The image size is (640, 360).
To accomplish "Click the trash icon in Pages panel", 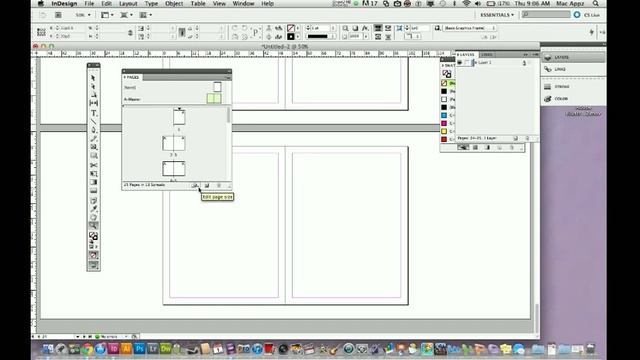I will pyautogui.click(x=219, y=185).
